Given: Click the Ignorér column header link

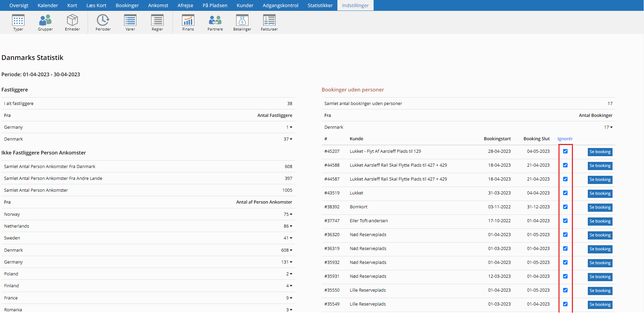Looking at the screenshot, I should (565, 139).
